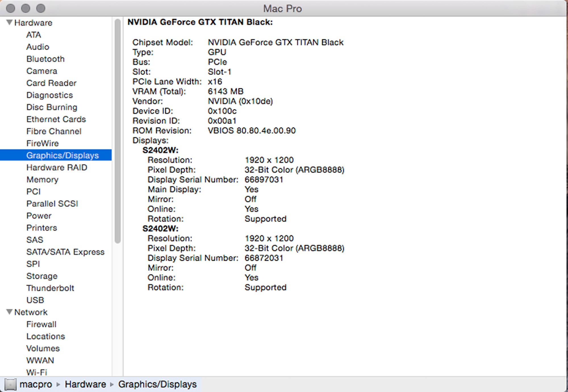
Task: Click the display serial number 66897031
Action: click(264, 180)
